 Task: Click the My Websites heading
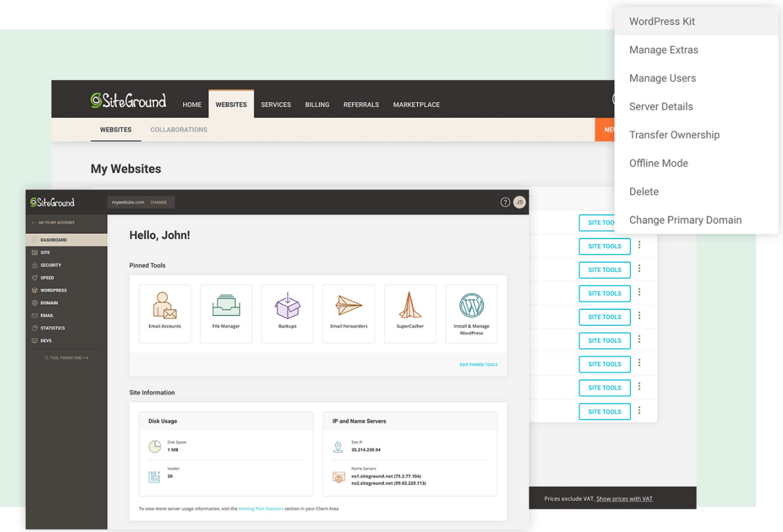(126, 169)
